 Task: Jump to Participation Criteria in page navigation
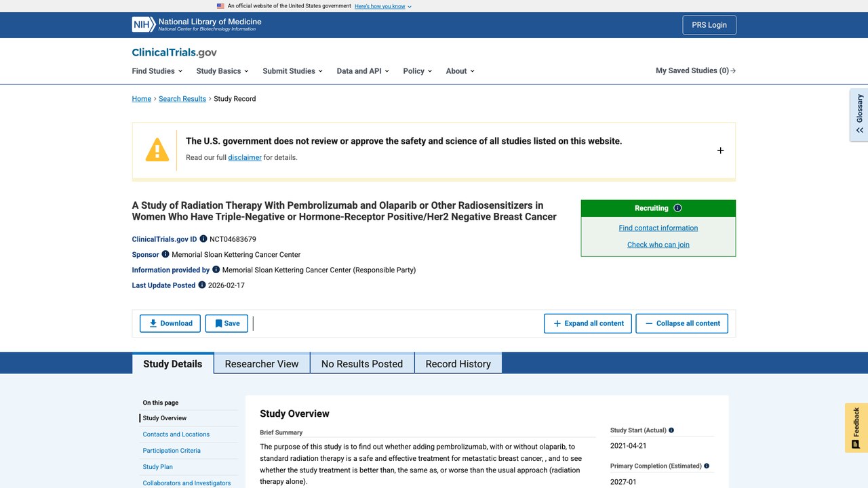172,451
